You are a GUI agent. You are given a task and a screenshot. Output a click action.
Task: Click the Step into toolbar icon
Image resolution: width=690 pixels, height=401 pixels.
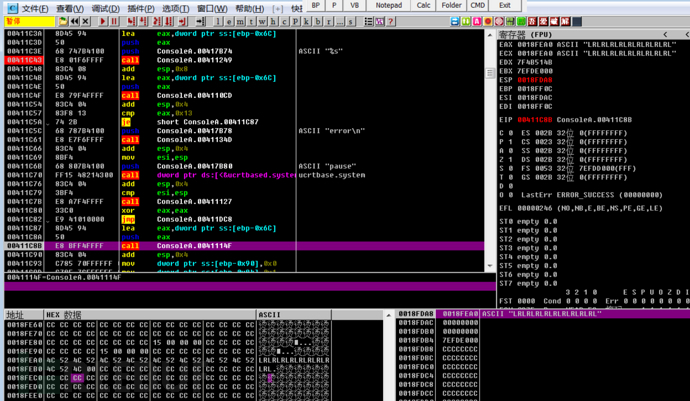[129, 21]
